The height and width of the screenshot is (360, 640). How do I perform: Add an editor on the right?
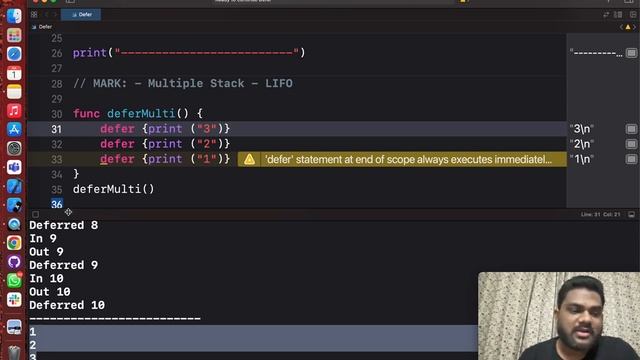point(633,15)
